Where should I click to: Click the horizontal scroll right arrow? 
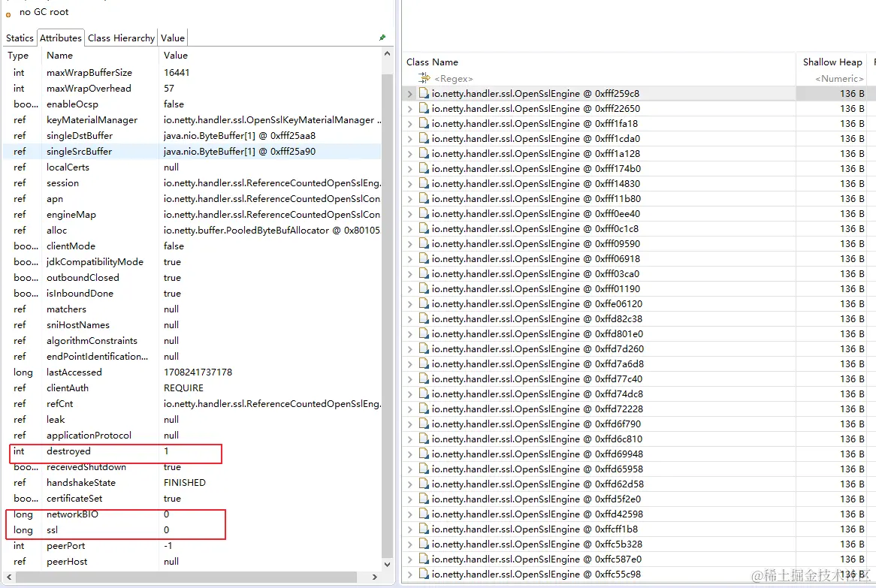tap(374, 577)
